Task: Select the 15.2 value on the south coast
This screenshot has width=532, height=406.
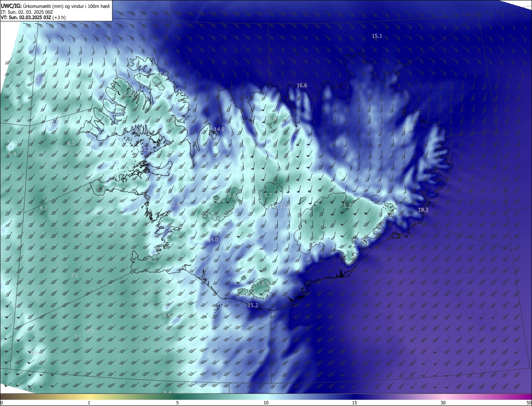Action: click(253, 305)
